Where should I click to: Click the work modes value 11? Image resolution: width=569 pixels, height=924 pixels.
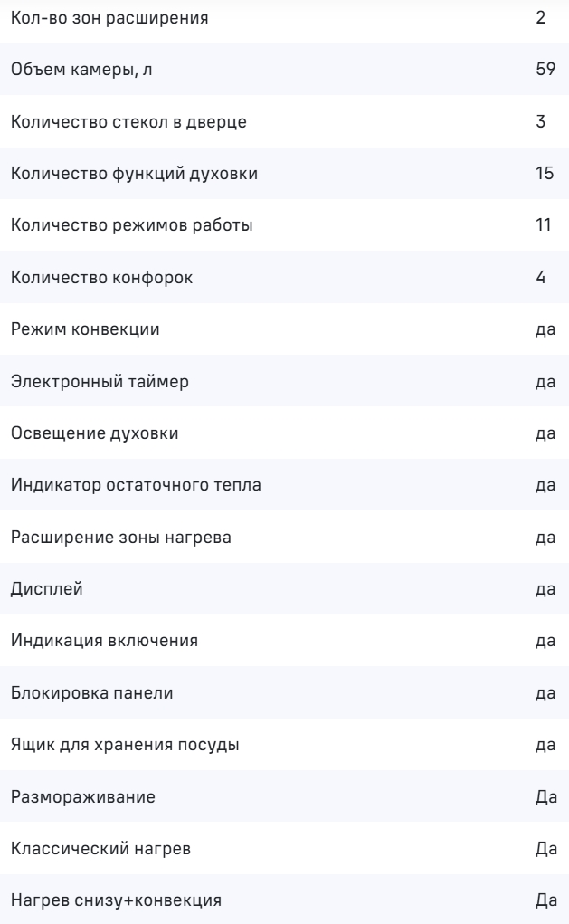[544, 225]
